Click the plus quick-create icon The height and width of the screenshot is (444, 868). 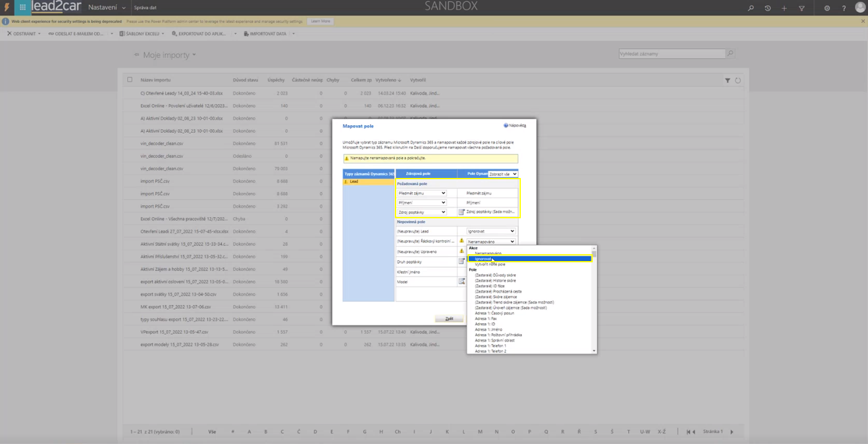[x=784, y=8]
